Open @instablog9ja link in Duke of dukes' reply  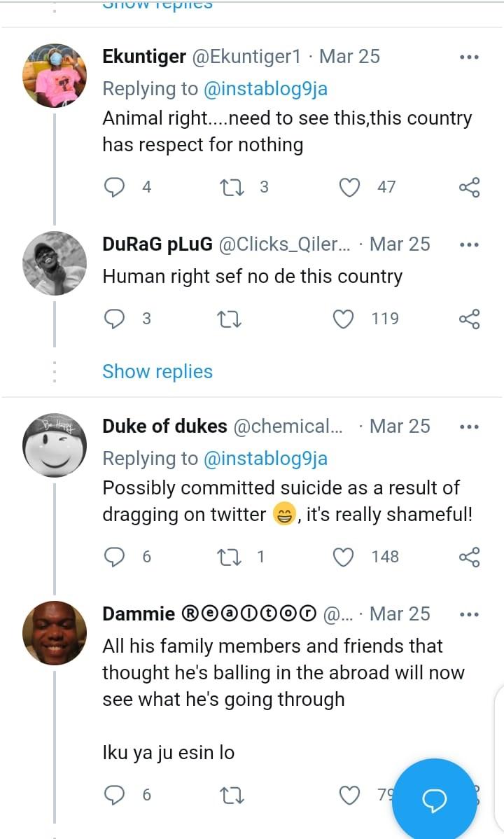[x=265, y=458]
